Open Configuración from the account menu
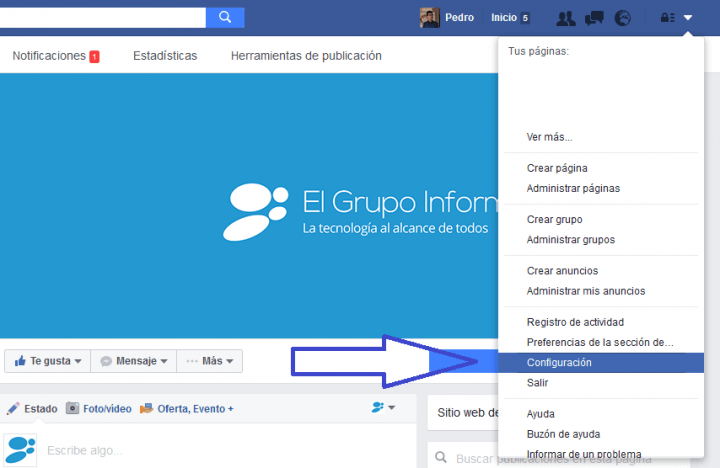 [601, 363]
